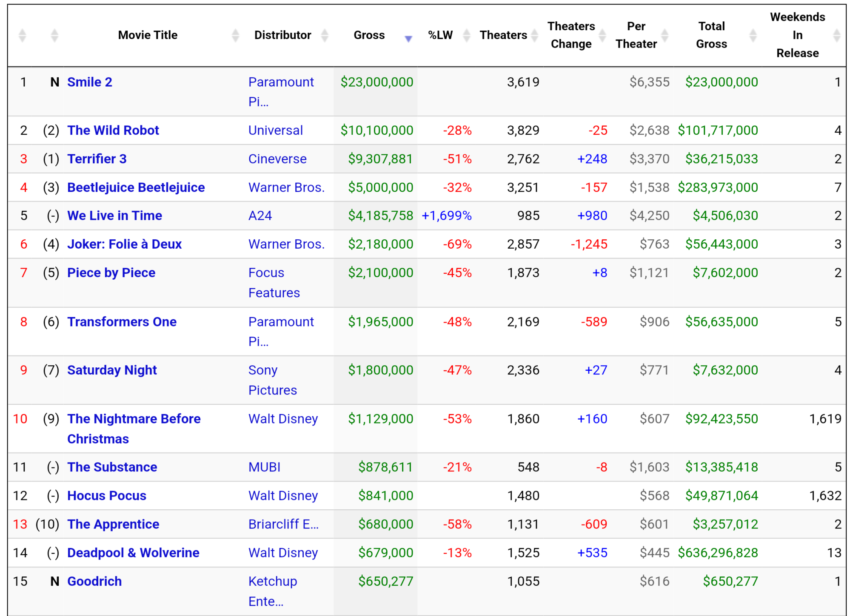Sort by the Gross column arrow

coord(408,38)
